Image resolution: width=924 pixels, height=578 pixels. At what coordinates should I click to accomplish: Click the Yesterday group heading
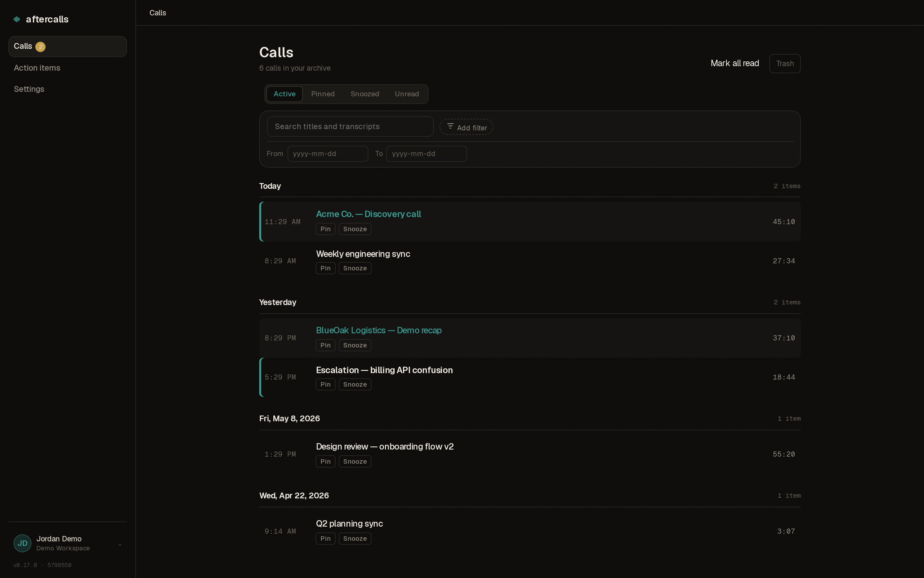pos(278,302)
